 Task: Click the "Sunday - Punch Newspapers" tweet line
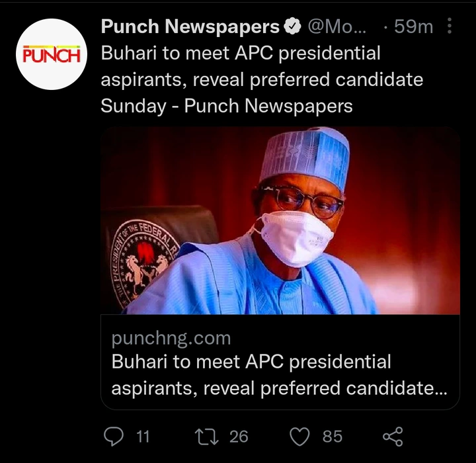(227, 106)
